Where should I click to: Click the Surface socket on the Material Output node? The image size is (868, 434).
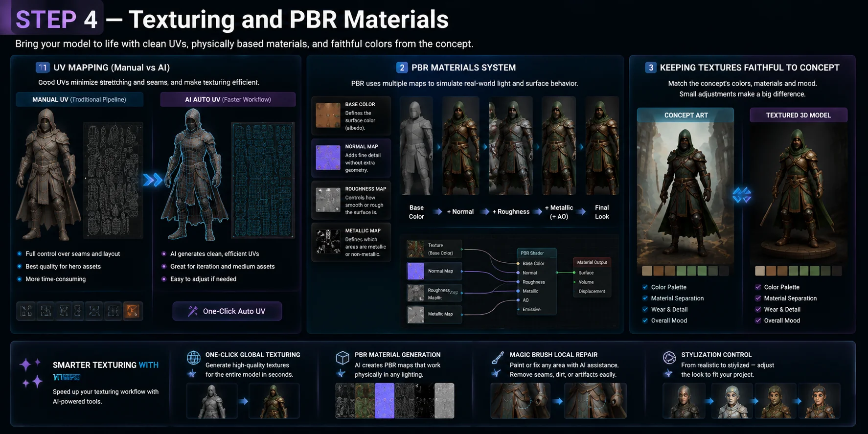point(574,273)
